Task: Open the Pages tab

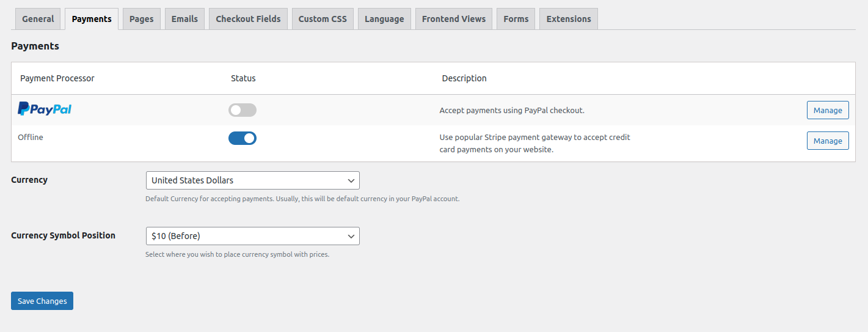Action: pos(141,19)
